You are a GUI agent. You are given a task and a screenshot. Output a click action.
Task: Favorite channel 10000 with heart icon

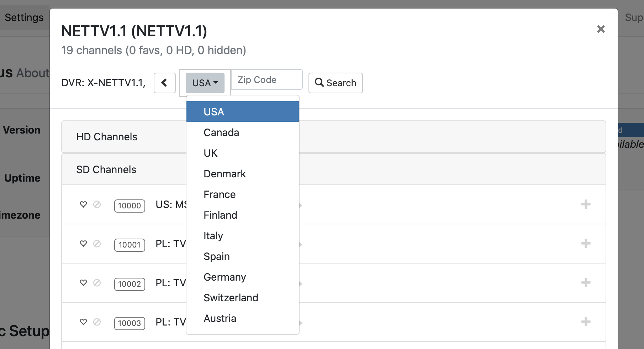coord(83,204)
